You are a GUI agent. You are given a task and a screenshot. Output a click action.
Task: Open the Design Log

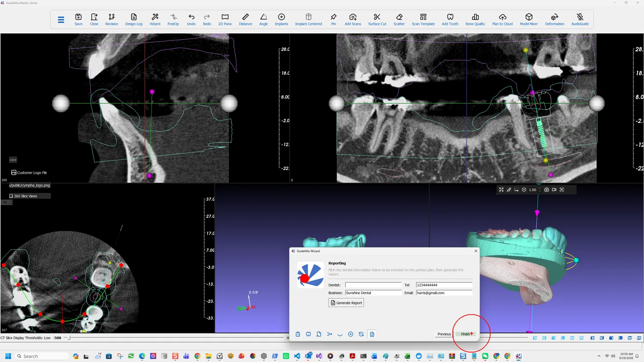click(x=134, y=19)
